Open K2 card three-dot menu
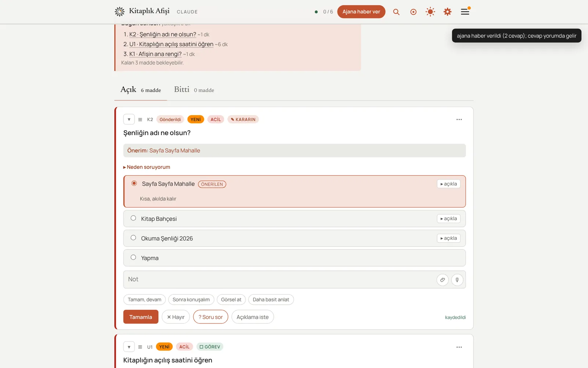Image resolution: width=588 pixels, height=368 pixels. 459,120
